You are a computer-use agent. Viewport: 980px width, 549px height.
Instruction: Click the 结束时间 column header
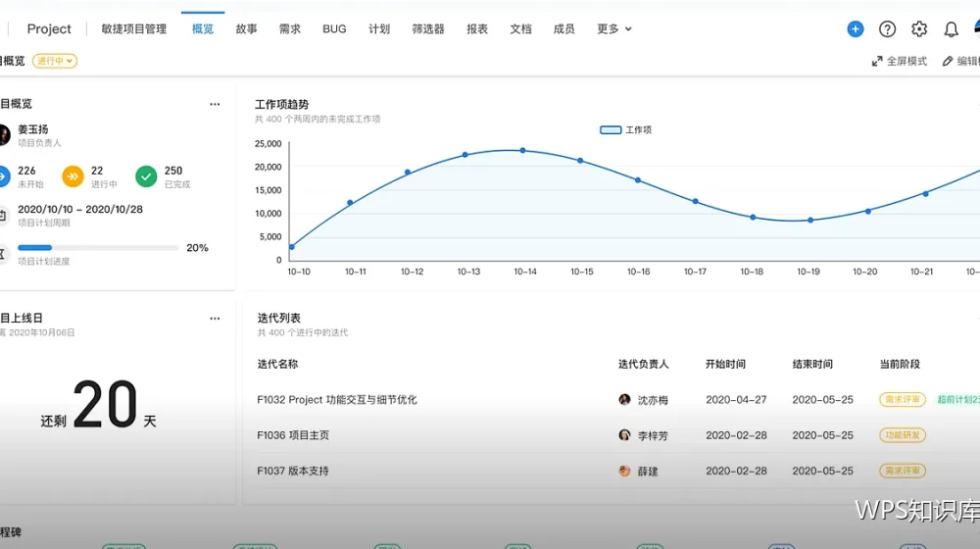(x=812, y=364)
